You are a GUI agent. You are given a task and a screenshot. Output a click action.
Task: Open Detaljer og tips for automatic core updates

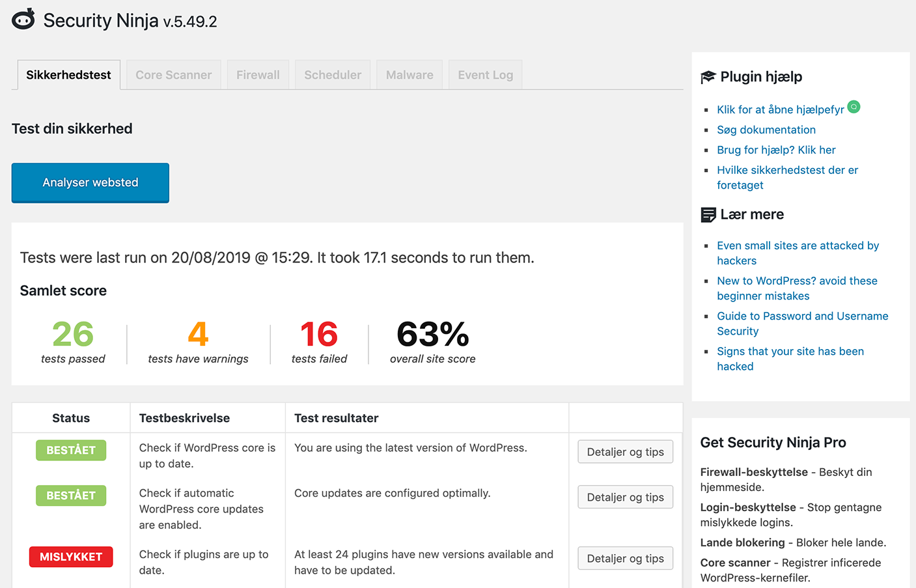click(x=625, y=497)
